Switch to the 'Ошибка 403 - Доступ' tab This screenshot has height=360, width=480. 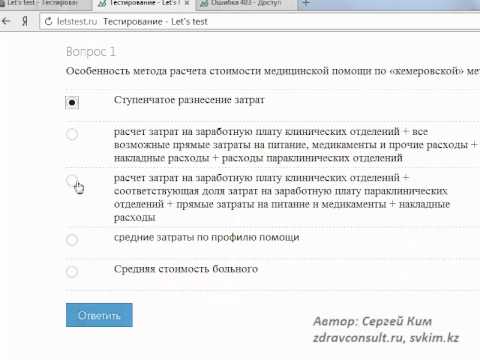point(246,4)
